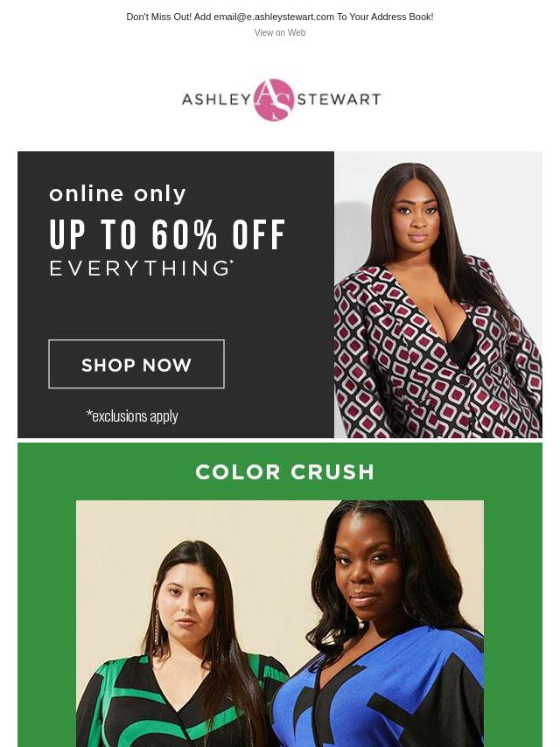Click the long earring on the left model
Screen dimensions: 560x747
coord(157,626)
